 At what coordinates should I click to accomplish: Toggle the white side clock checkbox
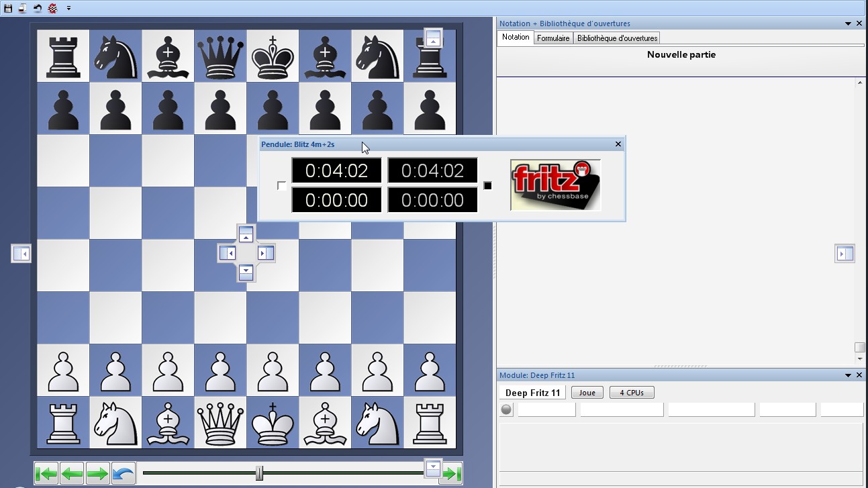pyautogui.click(x=282, y=186)
